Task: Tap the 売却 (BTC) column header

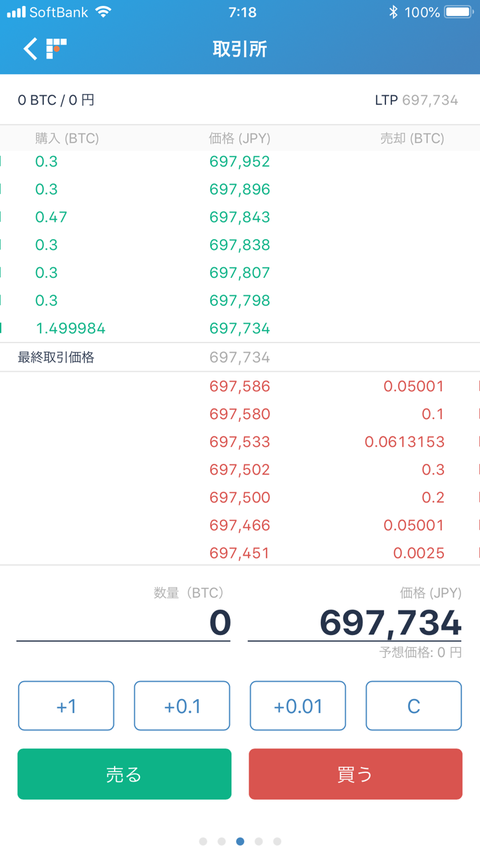Action: [412, 138]
